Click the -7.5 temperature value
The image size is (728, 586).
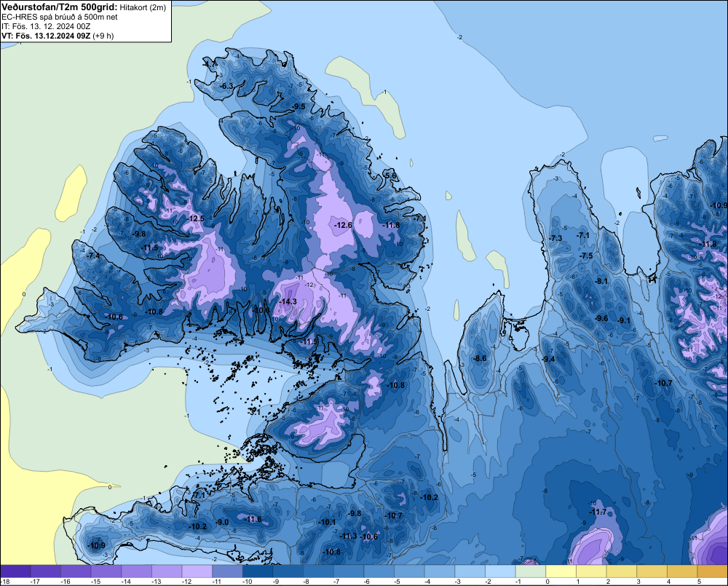click(586, 256)
